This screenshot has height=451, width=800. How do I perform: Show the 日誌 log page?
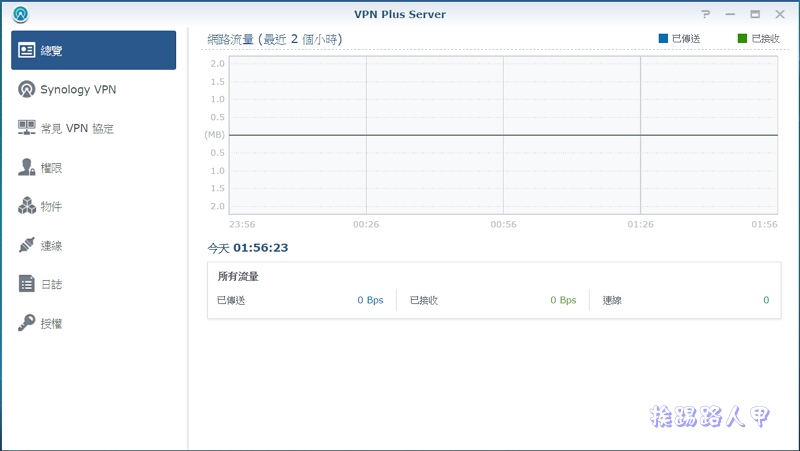[93, 284]
